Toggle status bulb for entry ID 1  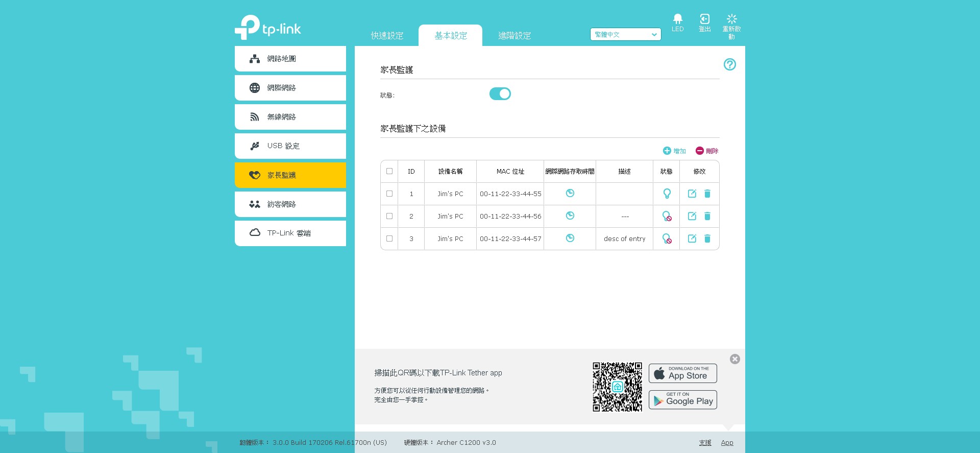(x=667, y=194)
